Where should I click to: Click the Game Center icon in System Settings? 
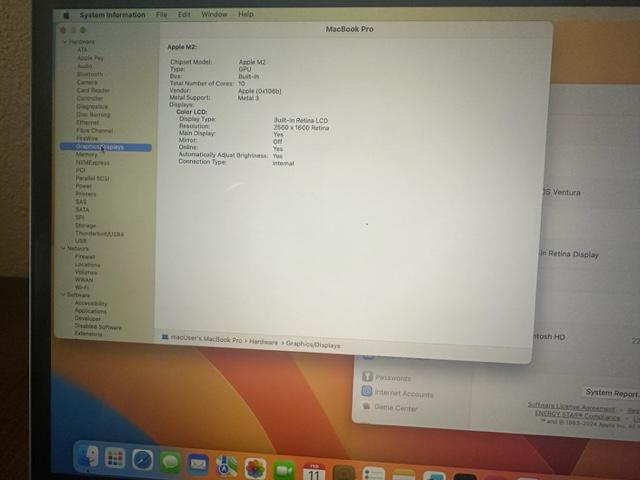[x=367, y=406]
